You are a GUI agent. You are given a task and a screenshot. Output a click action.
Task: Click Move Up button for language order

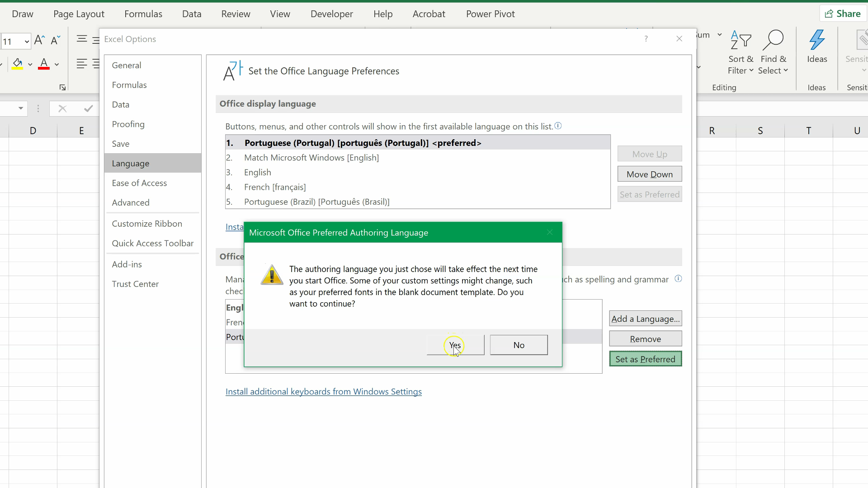pos(650,154)
